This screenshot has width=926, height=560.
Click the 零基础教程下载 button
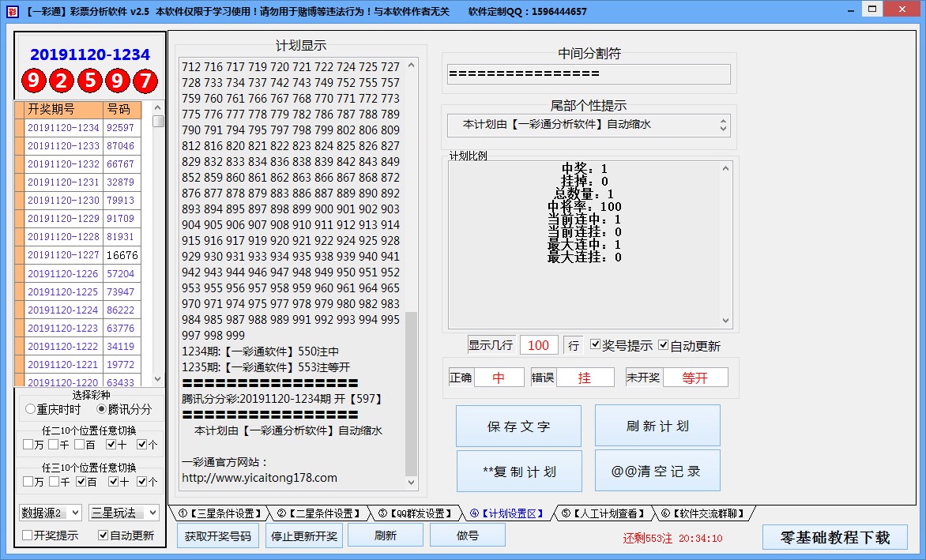click(836, 537)
